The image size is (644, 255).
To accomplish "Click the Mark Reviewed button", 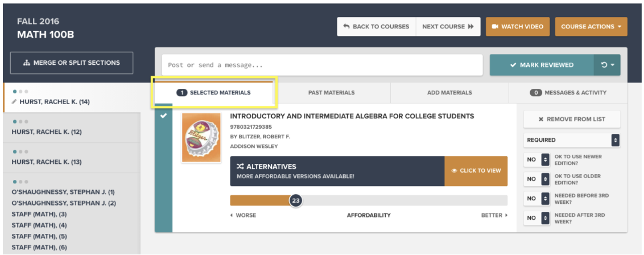I will tap(542, 65).
